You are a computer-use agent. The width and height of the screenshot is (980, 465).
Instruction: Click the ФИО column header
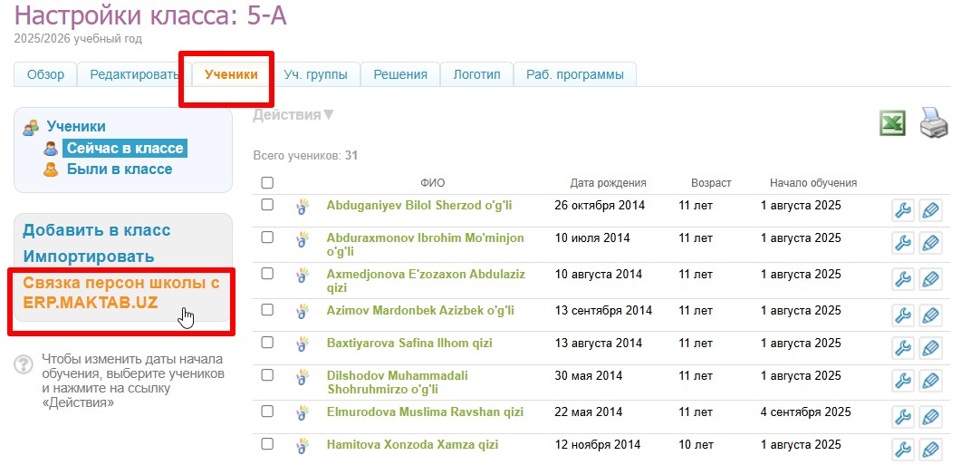point(433,183)
